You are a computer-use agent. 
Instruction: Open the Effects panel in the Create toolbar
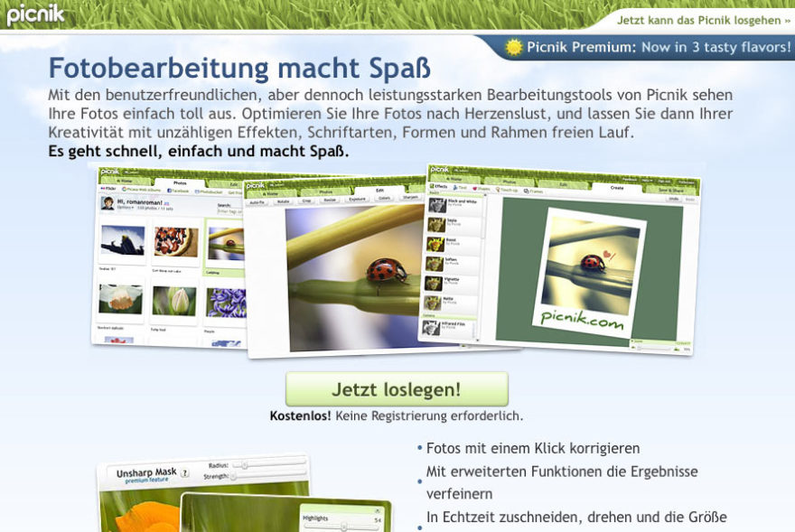click(x=438, y=186)
